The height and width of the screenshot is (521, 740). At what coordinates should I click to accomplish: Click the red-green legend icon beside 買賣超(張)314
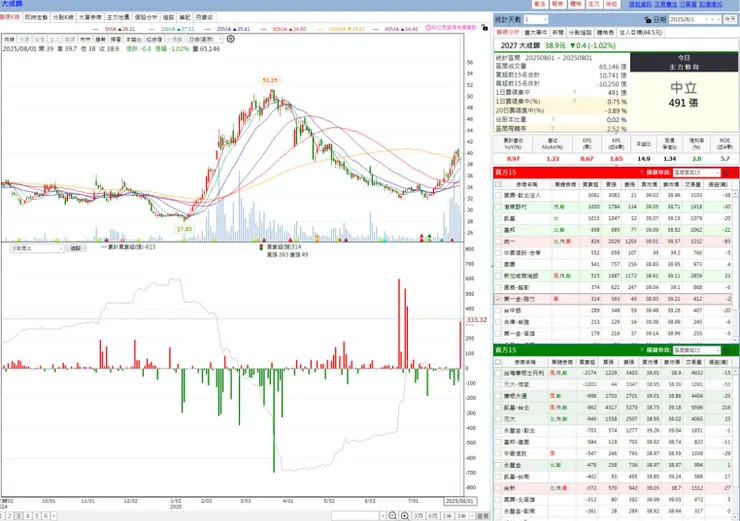click(x=261, y=247)
